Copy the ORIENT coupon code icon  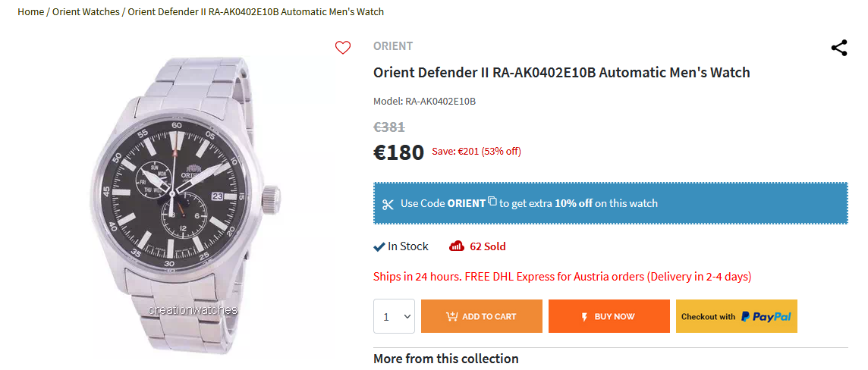coord(492,202)
